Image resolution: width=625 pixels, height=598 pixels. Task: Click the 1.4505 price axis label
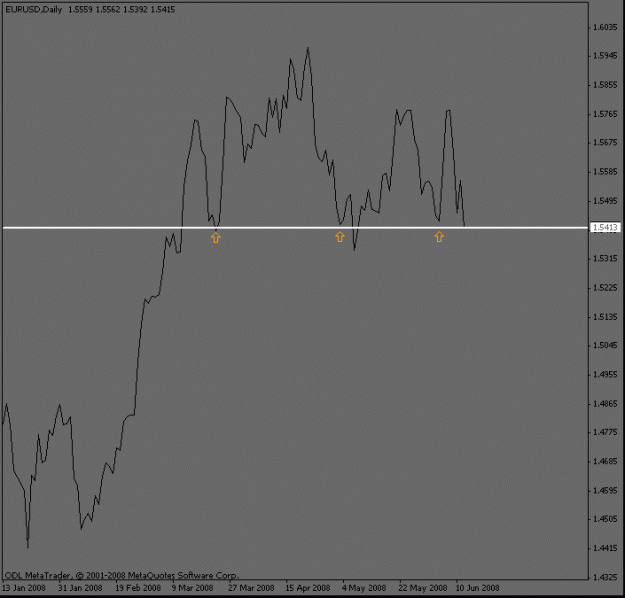point(605,519)
